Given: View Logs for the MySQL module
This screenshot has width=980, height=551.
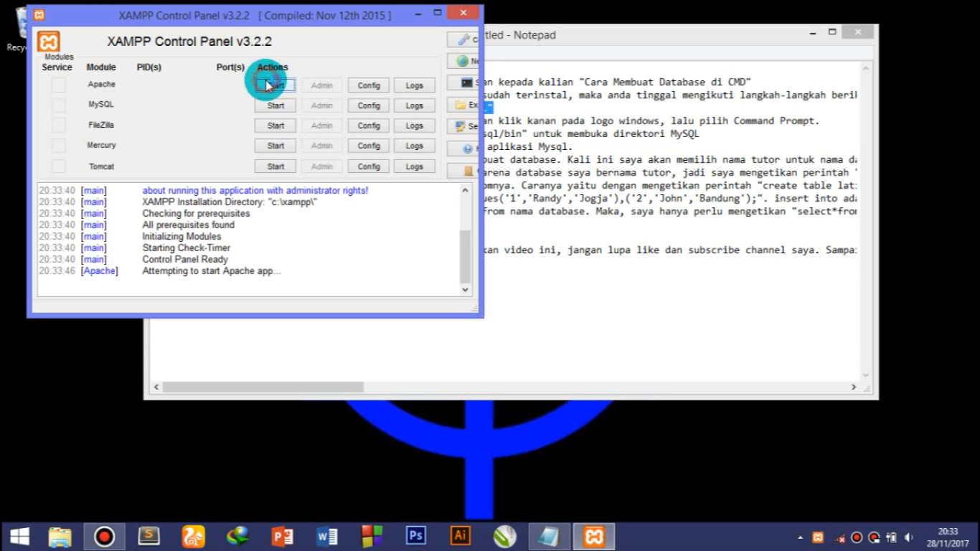Looking at the screenshot, I should (415, 105).
